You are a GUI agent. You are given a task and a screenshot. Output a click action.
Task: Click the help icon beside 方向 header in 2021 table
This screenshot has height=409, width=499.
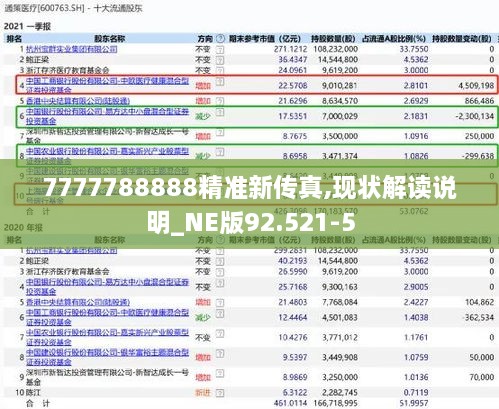[x=220, y=39]
